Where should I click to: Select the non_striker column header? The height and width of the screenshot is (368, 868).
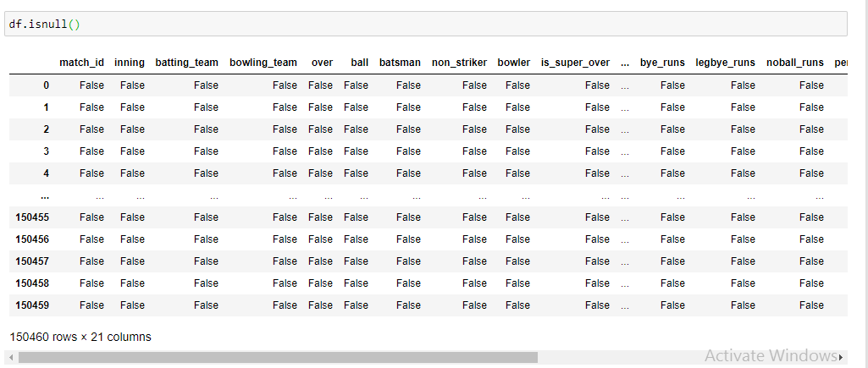[x=460, y=63]
